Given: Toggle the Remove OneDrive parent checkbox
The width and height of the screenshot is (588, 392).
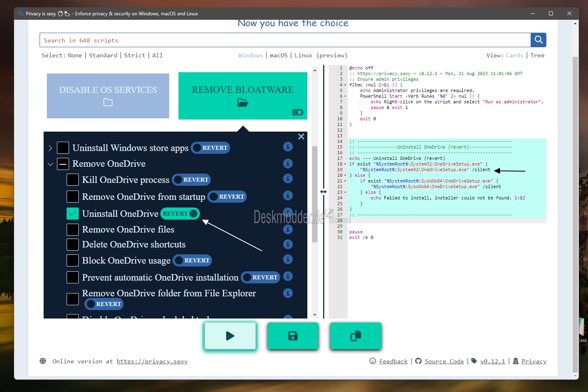Looking at the screenshot, I should coord(63,164).
